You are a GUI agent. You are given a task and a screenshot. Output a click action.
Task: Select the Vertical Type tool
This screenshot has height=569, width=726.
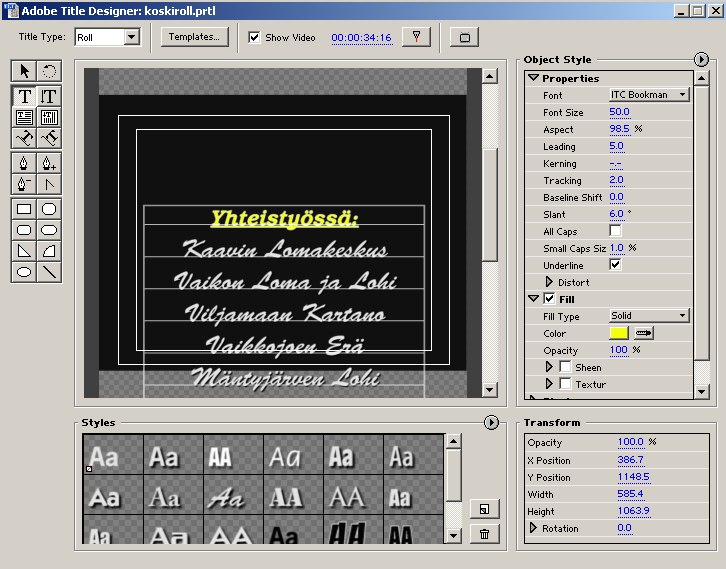[x=49, y=96]
